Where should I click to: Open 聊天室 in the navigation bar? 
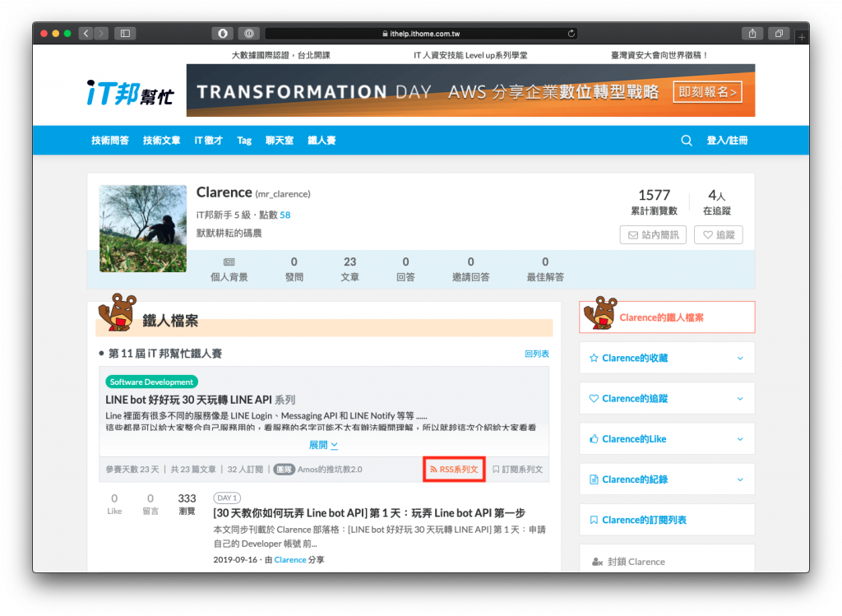click(x=280, y=140)
